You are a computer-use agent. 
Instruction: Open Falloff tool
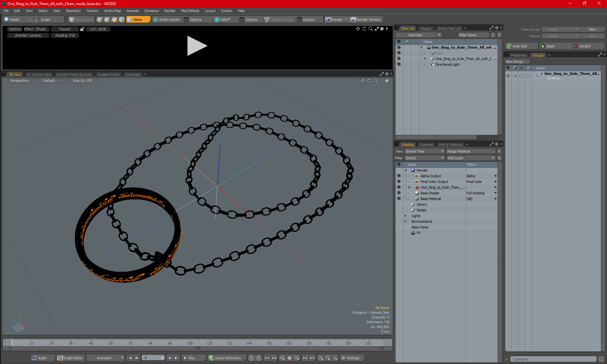point(222,20)
